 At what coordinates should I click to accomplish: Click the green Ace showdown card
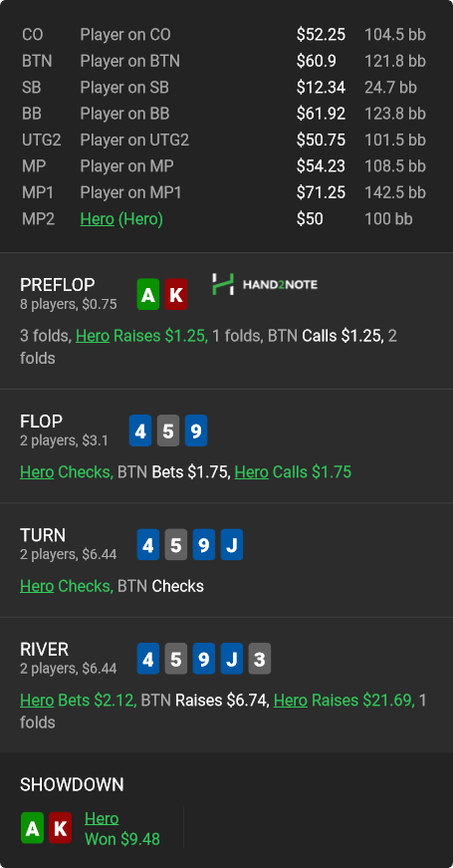pyautogui.click(x=32, y=828)
